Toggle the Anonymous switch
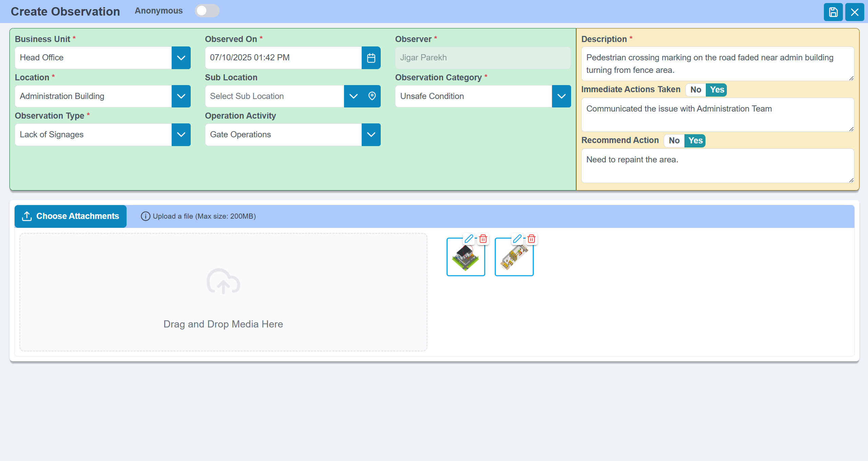This screenshot has height=461, width=868. [207, 11]
